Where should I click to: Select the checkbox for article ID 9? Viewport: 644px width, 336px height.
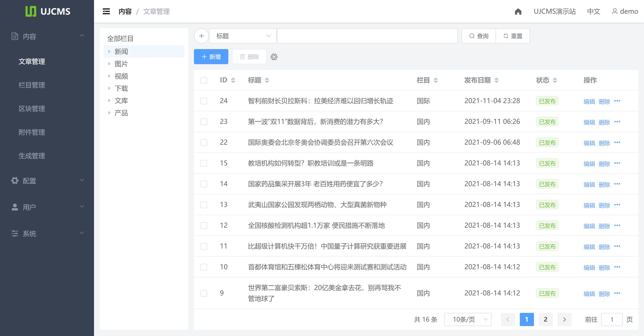(204, 293)
